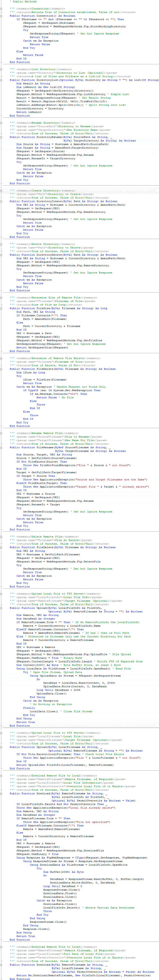Click "LocalData.Close() ' Close File Stream" line
The width and height of the screenshot is (159, 980).
click(61, 711)
